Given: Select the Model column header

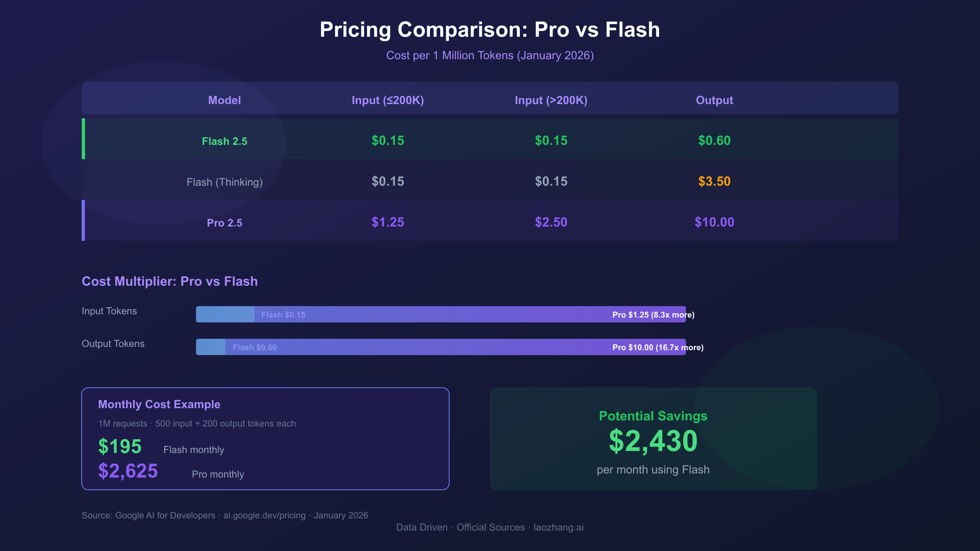Looking at the screenshot, I should [224, 100].
